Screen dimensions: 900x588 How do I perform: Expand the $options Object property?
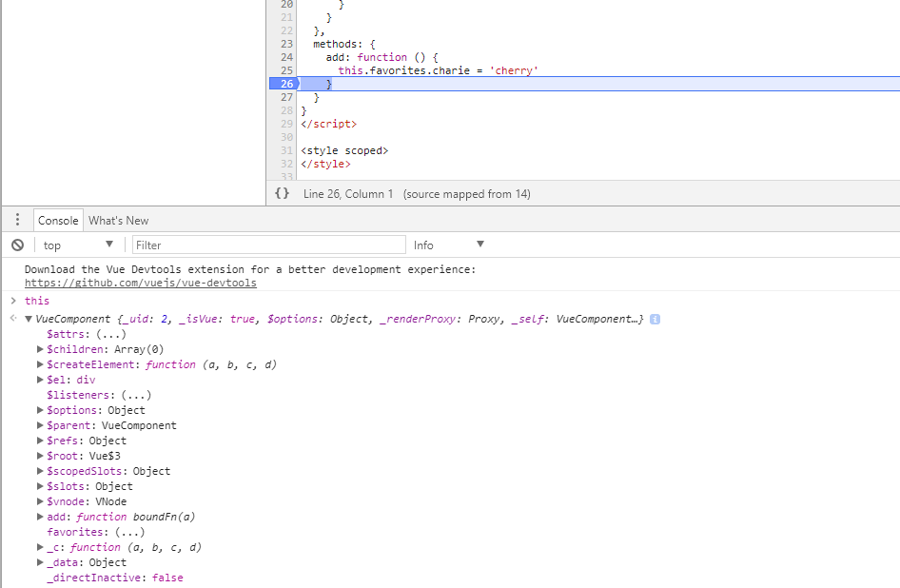40,411
